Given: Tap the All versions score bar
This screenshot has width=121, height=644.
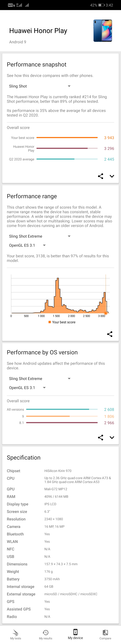Looking at the screenshot, I should click(62, 409).
